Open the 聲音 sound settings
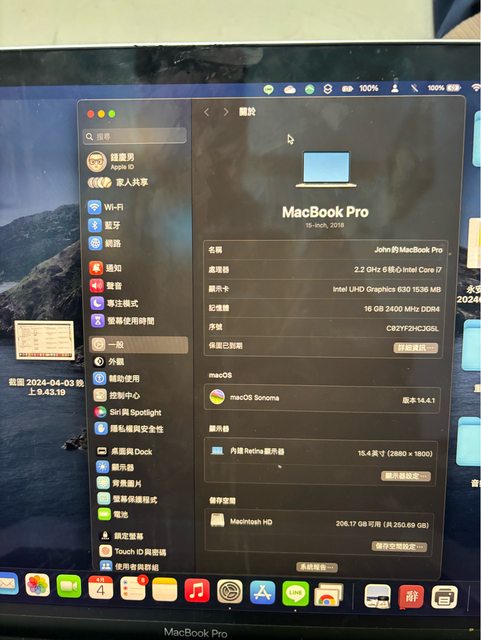This screenshot has height=640, width=481. pos(106,285)
